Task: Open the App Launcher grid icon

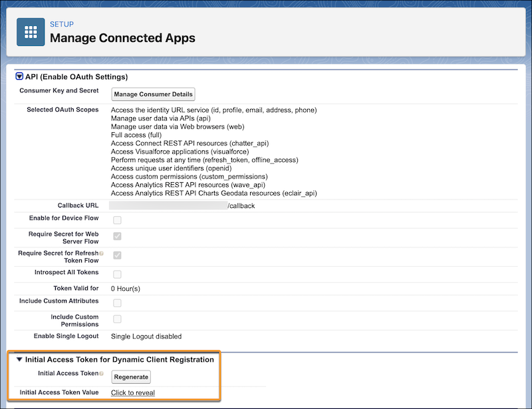Action: (x=31, y=32)
